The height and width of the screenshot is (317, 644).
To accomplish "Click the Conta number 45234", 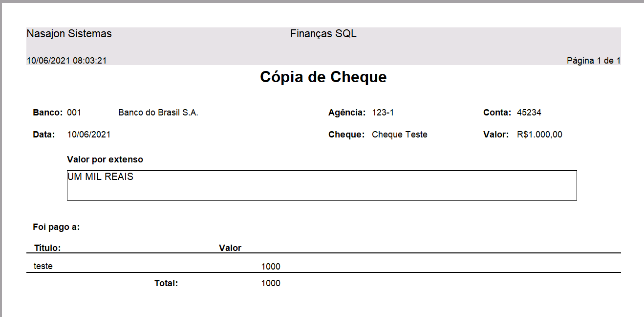I will coord(529,113).
